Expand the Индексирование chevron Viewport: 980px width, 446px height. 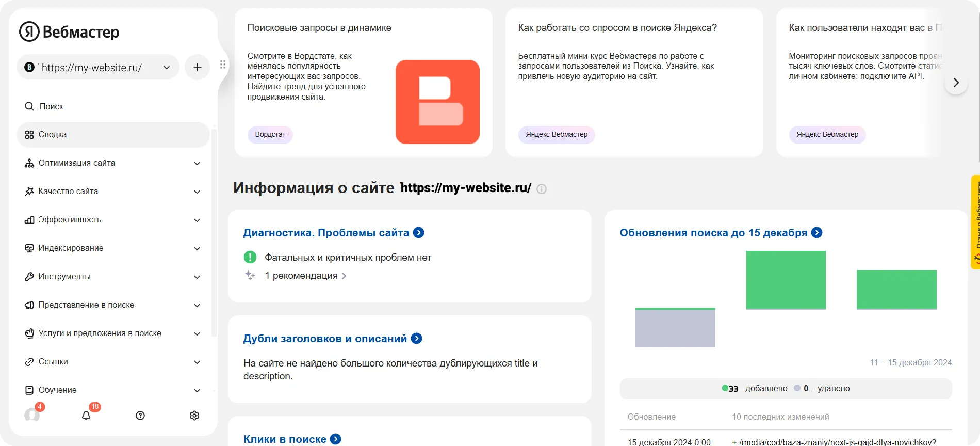(197, 249)
